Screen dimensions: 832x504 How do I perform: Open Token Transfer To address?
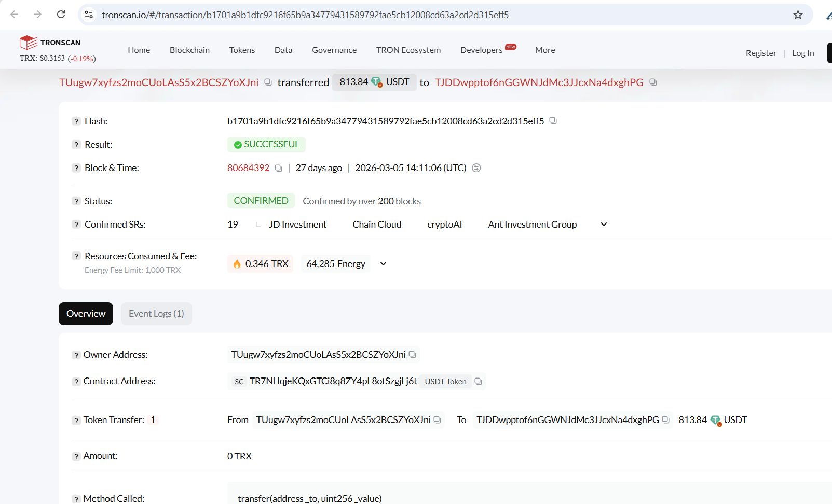568,420
